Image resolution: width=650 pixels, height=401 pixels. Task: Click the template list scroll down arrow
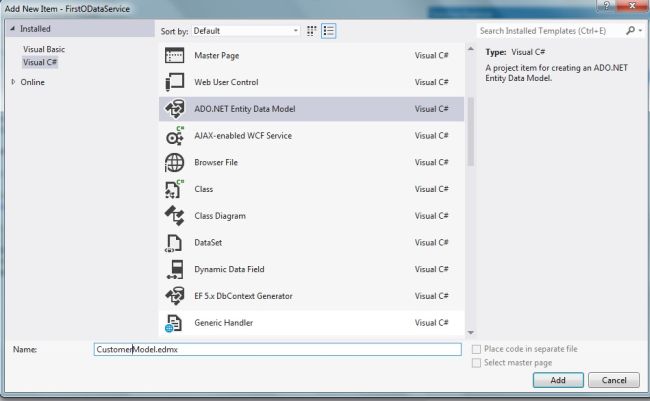click(471, 333)
